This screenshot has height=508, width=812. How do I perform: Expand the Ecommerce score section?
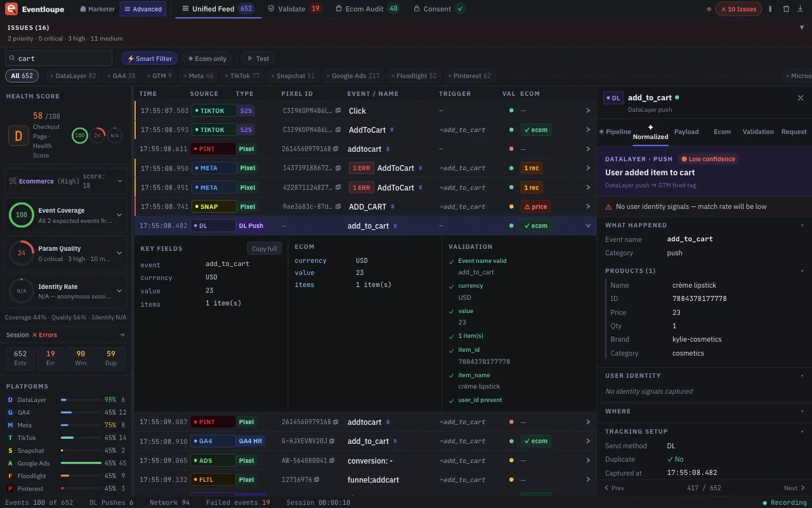point(120,181)
